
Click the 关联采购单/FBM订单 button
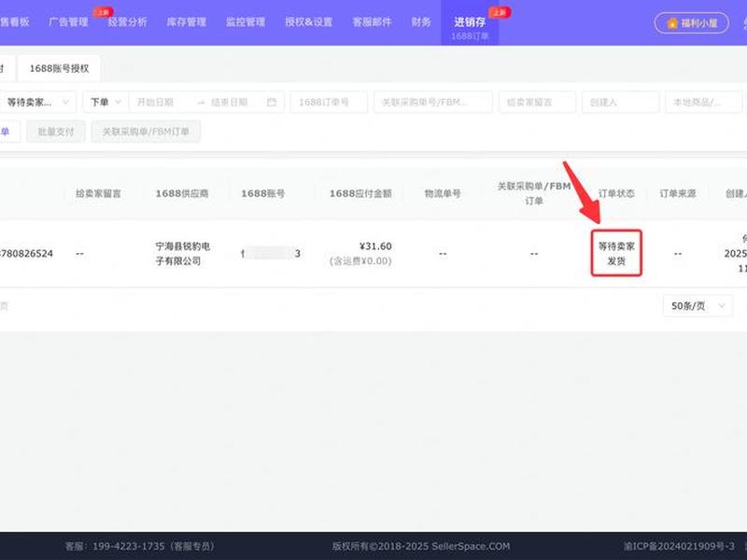(x=146, y=132)
